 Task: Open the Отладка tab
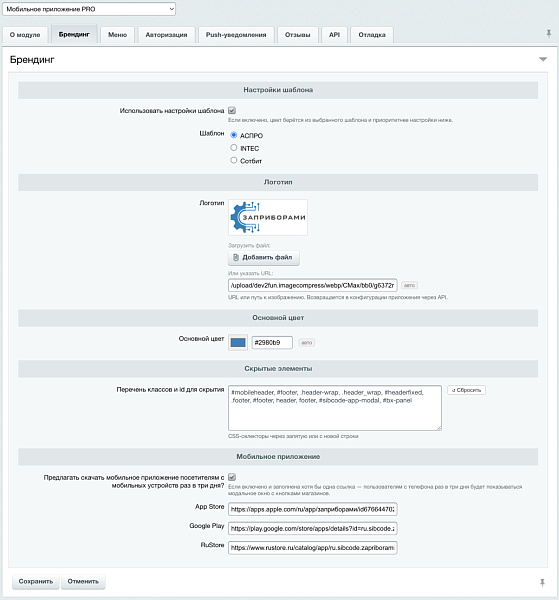point(372,35)
